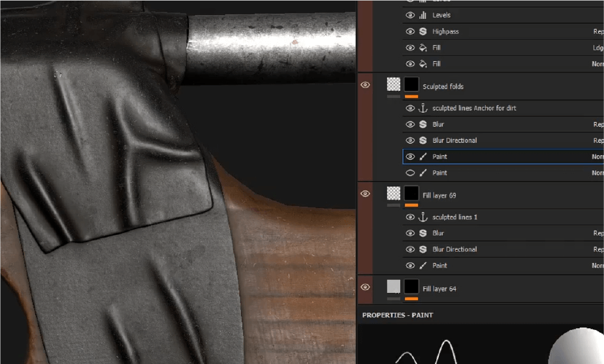Open blend mode dropdown of Highpass filter
The width and height of the screenshot is (604, 364).
click(598, 31)
